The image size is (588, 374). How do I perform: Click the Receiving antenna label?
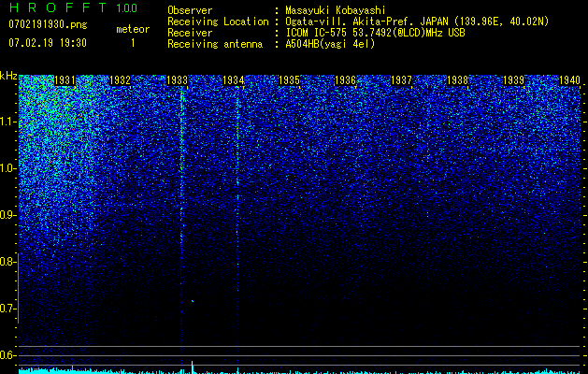pos(215,44)
